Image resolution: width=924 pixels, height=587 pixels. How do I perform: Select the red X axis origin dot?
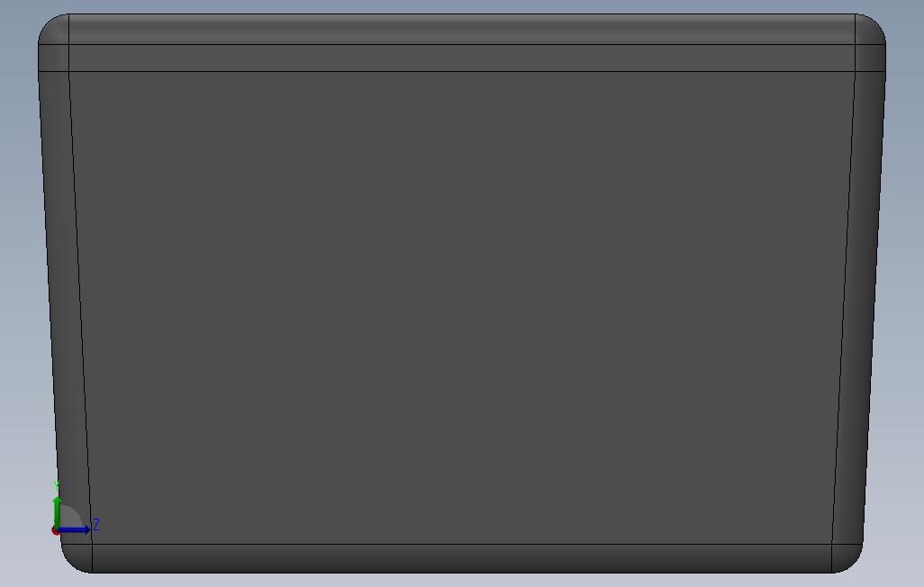[x=56, y=531]
